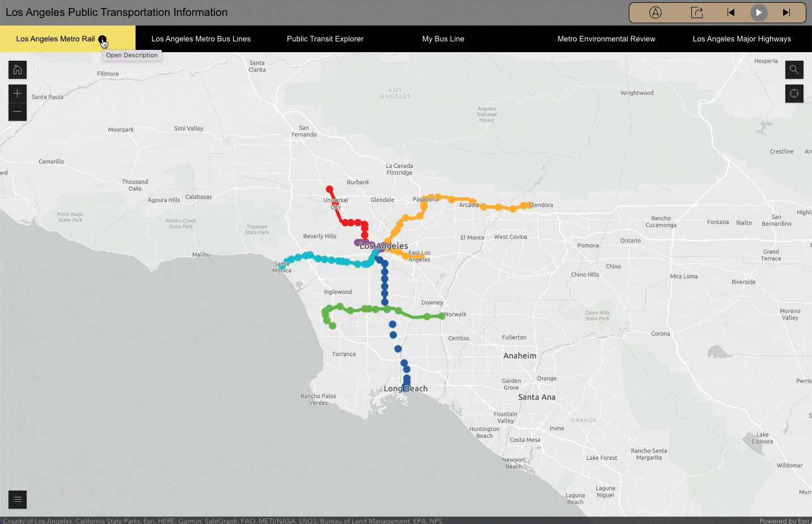Advance to the next section using the skip-forward icon
Image resolution: width=812 pixels, height=524 pixels.
click(786, 12)
